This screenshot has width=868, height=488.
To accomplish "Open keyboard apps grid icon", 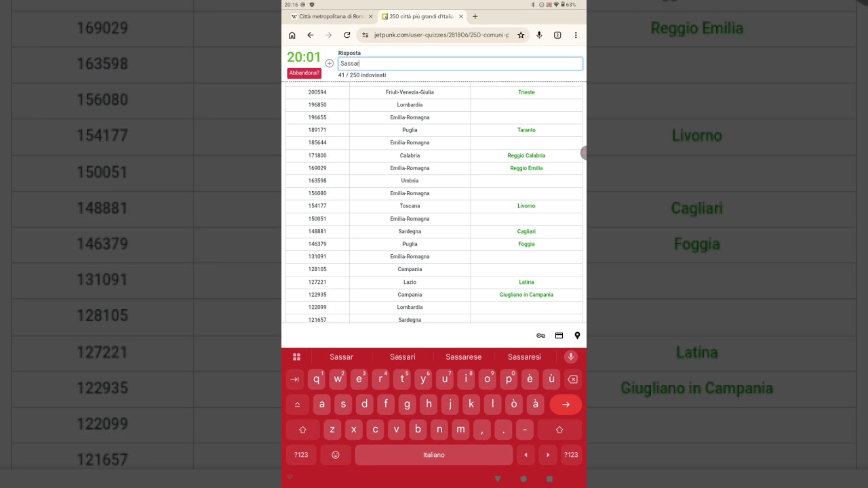I will [x=296, y=357].
